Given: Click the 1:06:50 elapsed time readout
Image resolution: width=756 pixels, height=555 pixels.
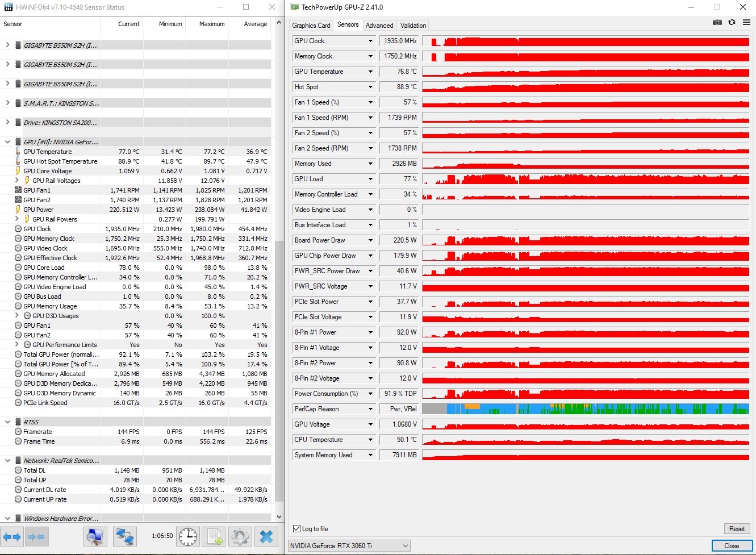Looking at the screenshot, I should click(x=162, y=536).
